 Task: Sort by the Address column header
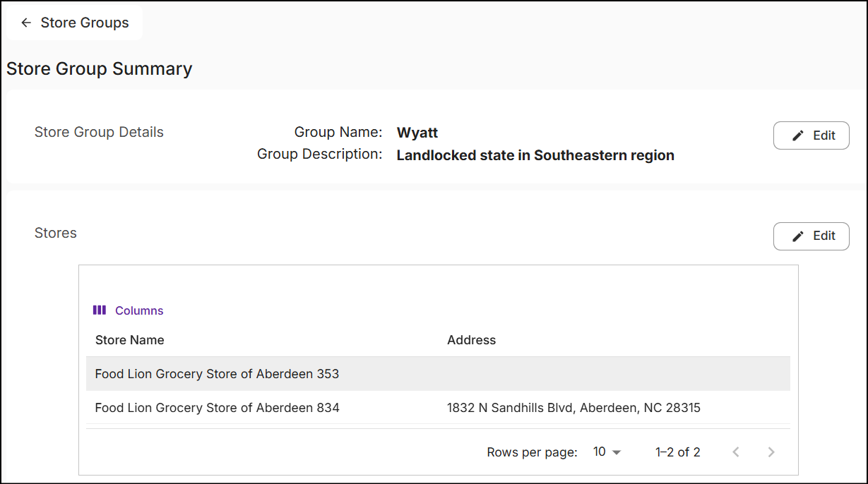coord(472,340)
